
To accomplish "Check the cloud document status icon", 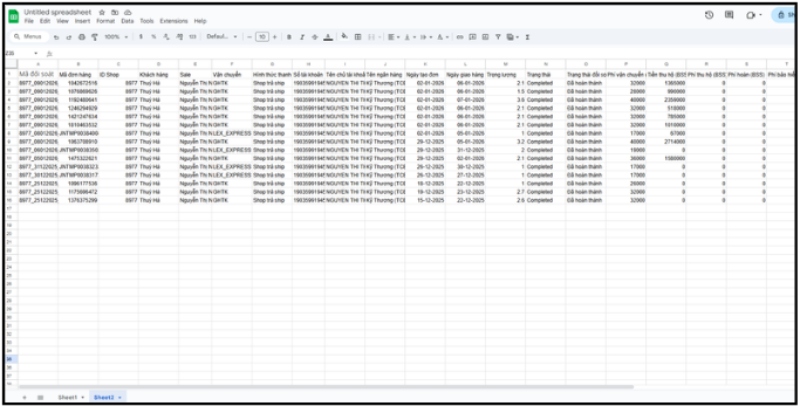I will [x=128, y=12].
